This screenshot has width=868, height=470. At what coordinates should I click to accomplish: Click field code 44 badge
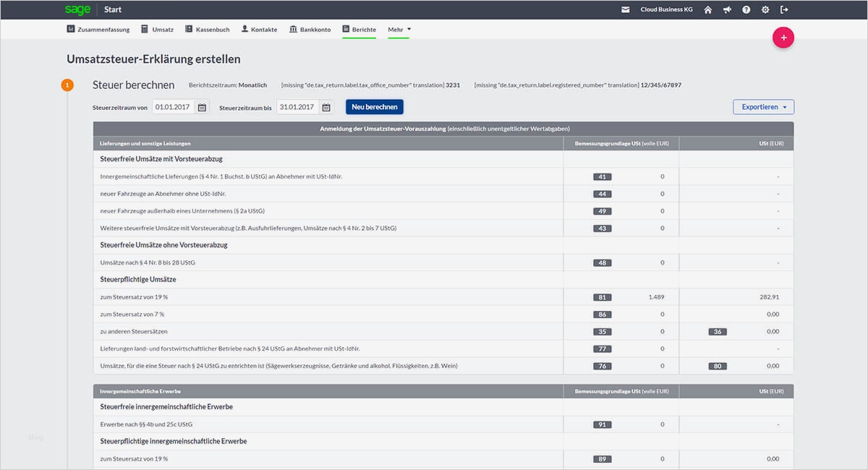603,194
